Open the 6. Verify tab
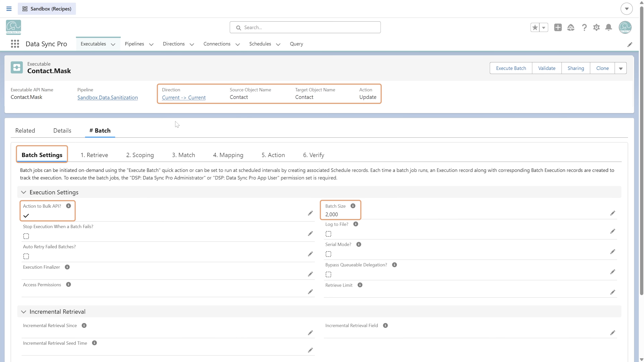 (313, 155)
